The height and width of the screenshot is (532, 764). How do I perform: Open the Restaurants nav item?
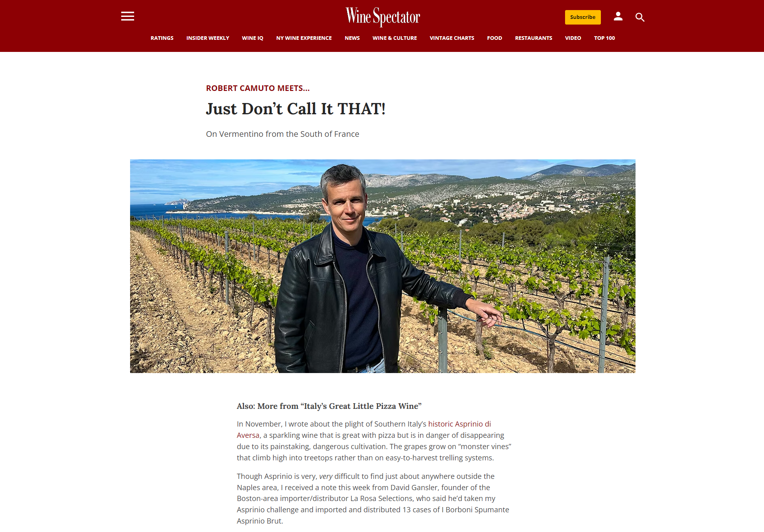pyautogui.click(x=534, y=38)
